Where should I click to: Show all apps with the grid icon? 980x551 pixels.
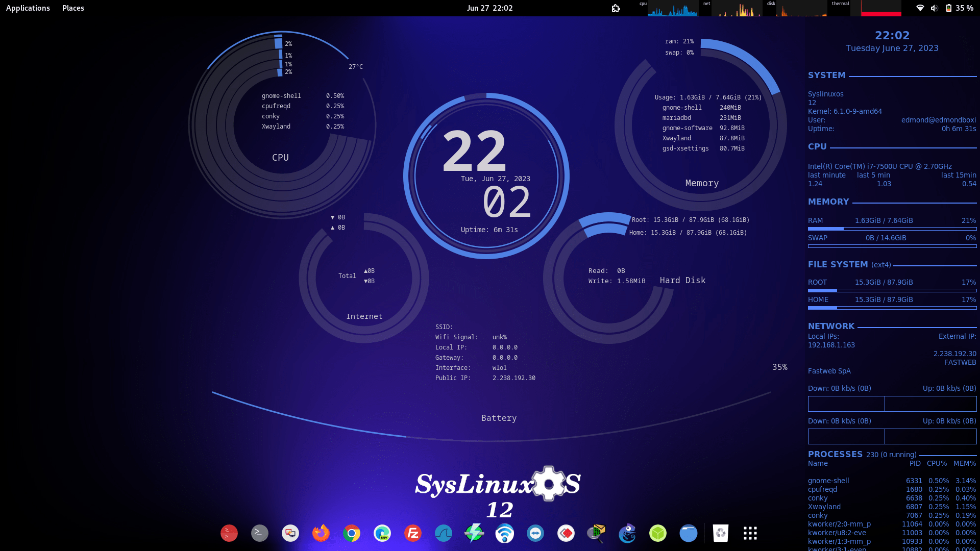[x=750, y=533]
